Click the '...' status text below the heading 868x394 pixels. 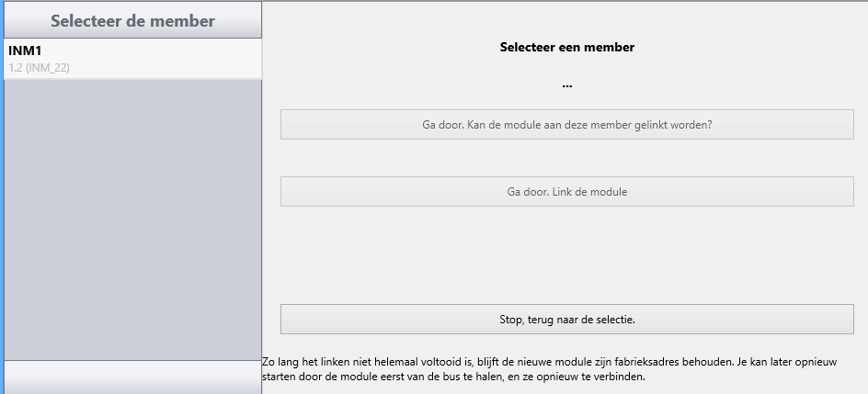pyautogui.click(x=566, y=85)
